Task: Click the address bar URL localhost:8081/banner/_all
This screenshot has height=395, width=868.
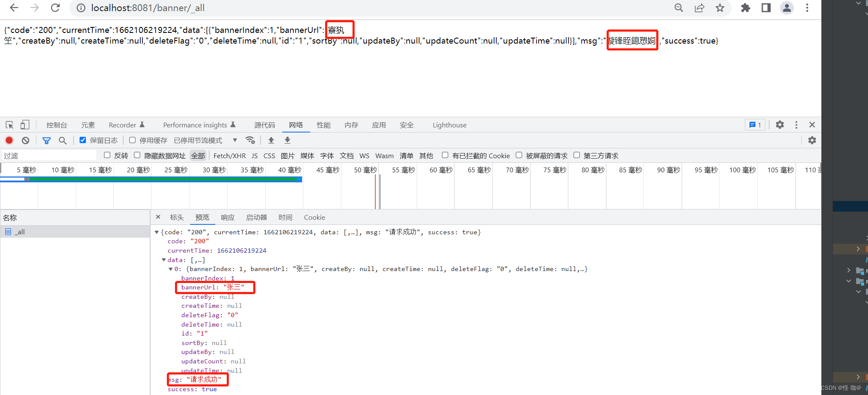Action: [x=148, y=8]
